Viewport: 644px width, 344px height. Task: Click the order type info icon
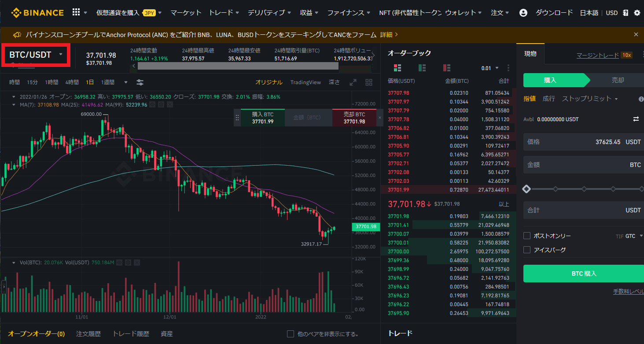click(x=641, y=99)
